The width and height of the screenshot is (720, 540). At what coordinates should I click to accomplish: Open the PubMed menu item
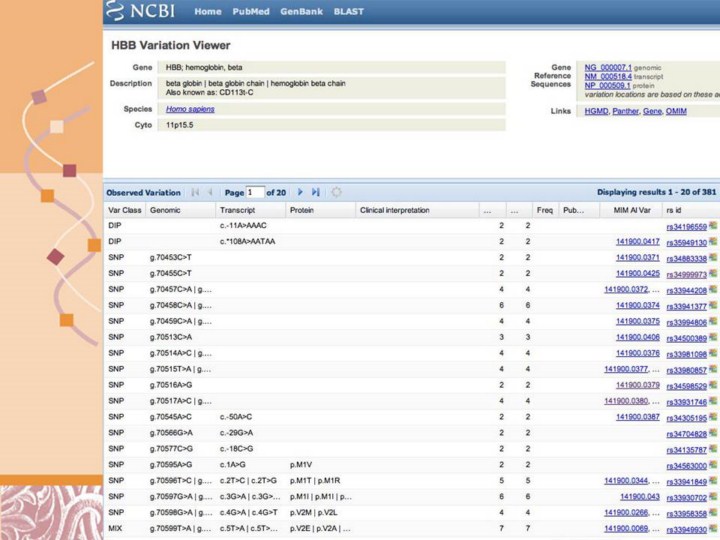(252, 12)
